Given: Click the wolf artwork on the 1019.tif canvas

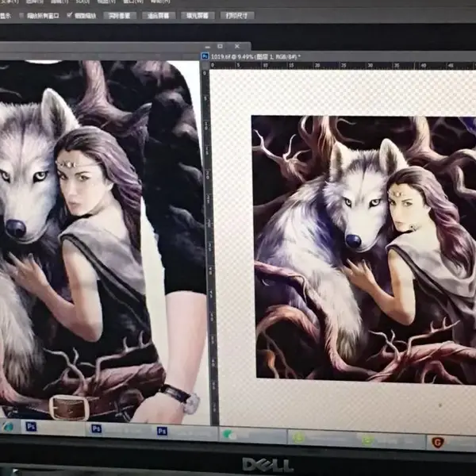Looking at the screenshot, I should point(364,249).
